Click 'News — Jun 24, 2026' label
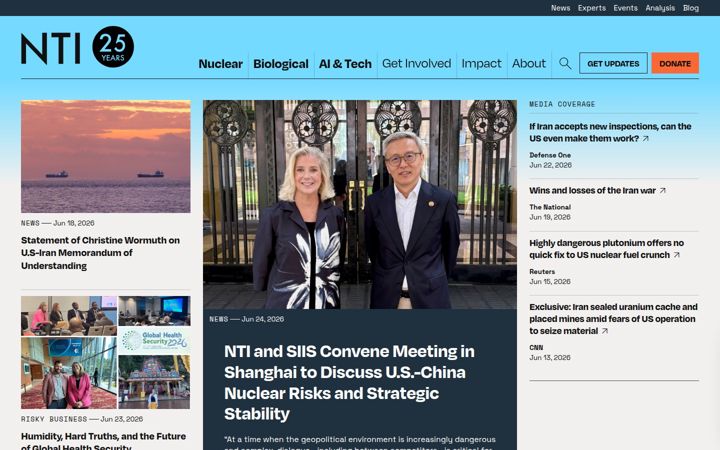This screenshot has width=720, height=450. click(247, 319)
